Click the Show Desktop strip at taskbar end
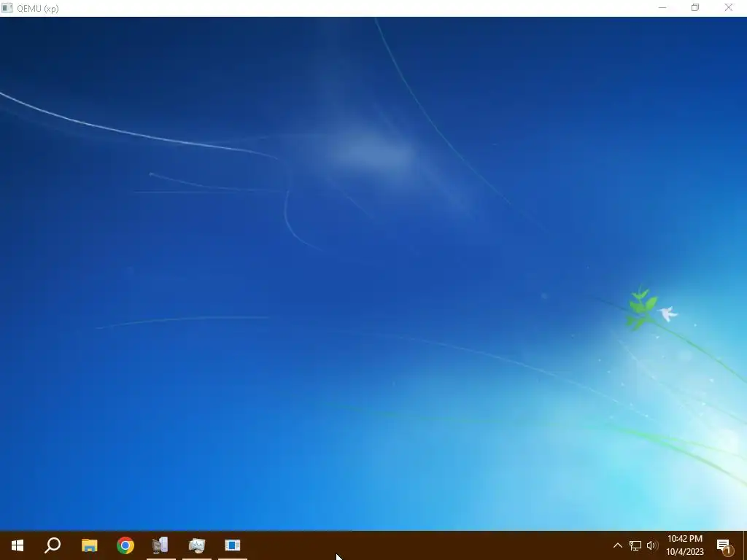This screenshot has width=747, height=560. click(x=745, y=545)
